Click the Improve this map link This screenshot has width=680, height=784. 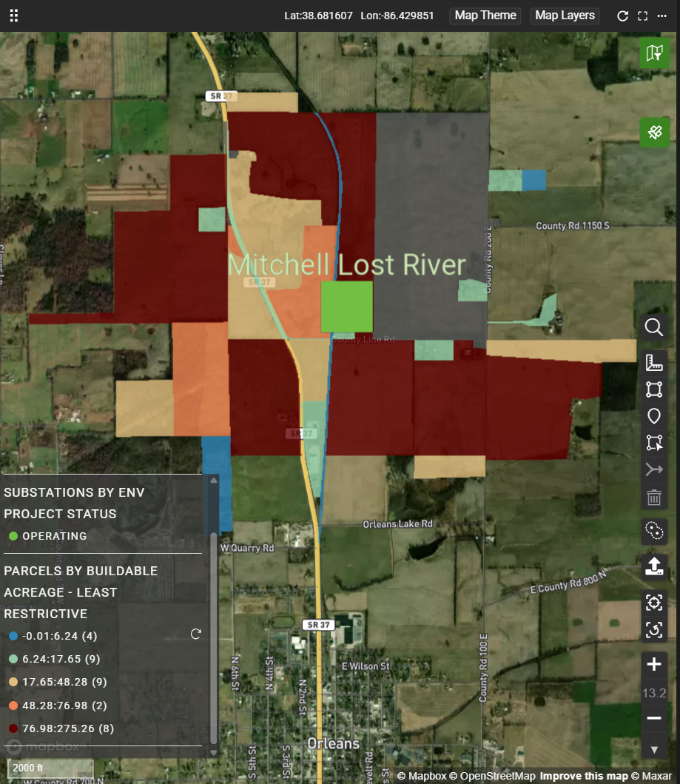click(x=583, y=776)
